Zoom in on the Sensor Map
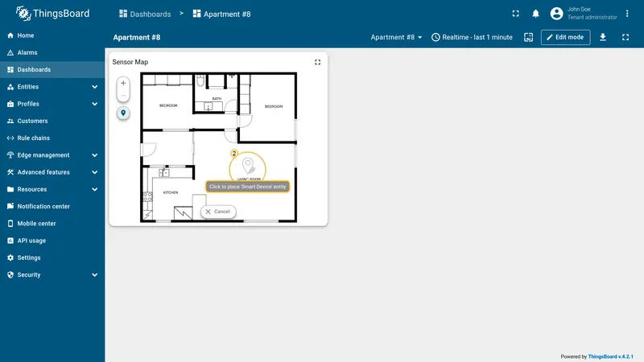This screenshot has width=644, height=362. tap(123, 84)
